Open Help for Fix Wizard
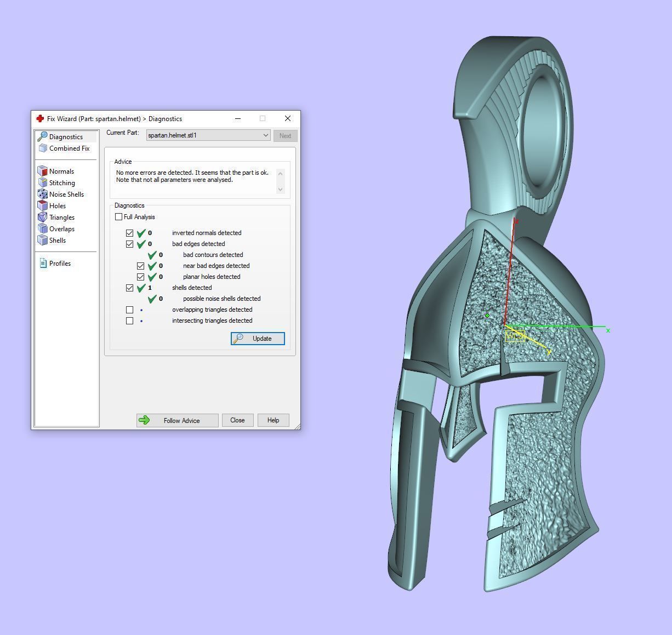Viewport: 672px width, 635px height. pos(273,420)
